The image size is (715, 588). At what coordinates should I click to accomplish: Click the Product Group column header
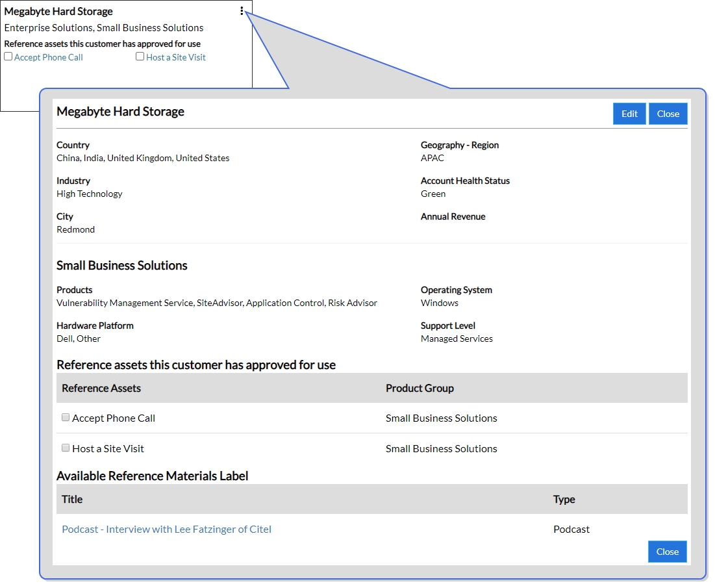point(420,388)
